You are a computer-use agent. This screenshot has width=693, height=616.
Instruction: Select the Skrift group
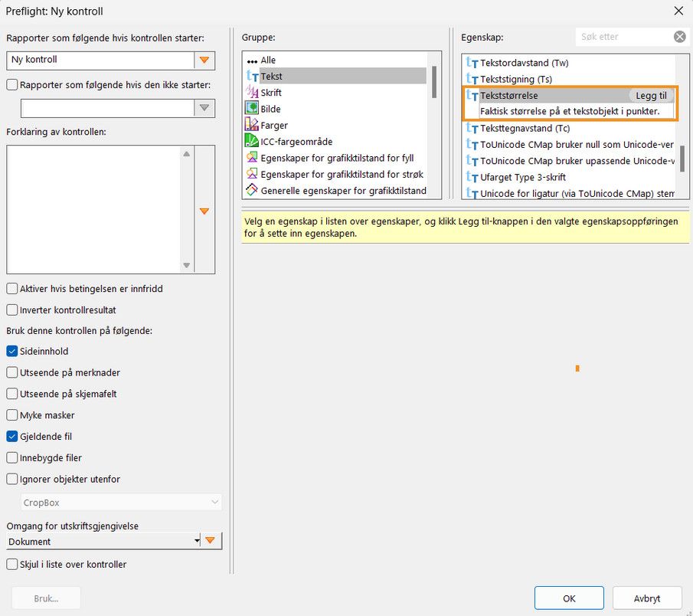click(x=271, y=93)
